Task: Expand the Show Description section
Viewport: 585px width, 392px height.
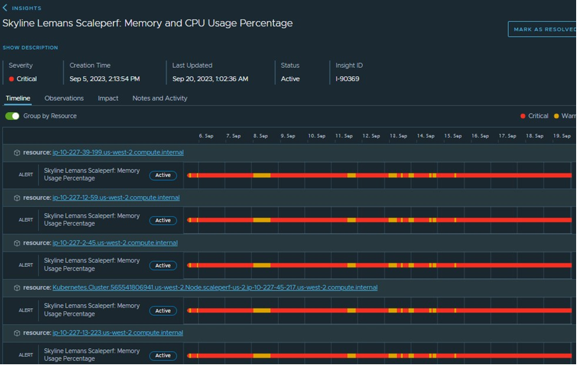Action: point(30,48)
